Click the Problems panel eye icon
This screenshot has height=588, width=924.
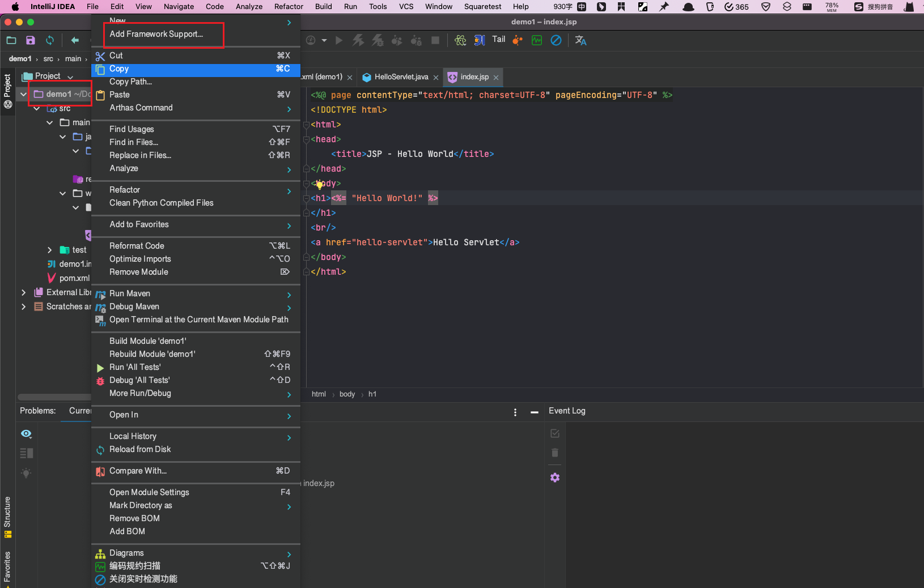click(26, 433)
